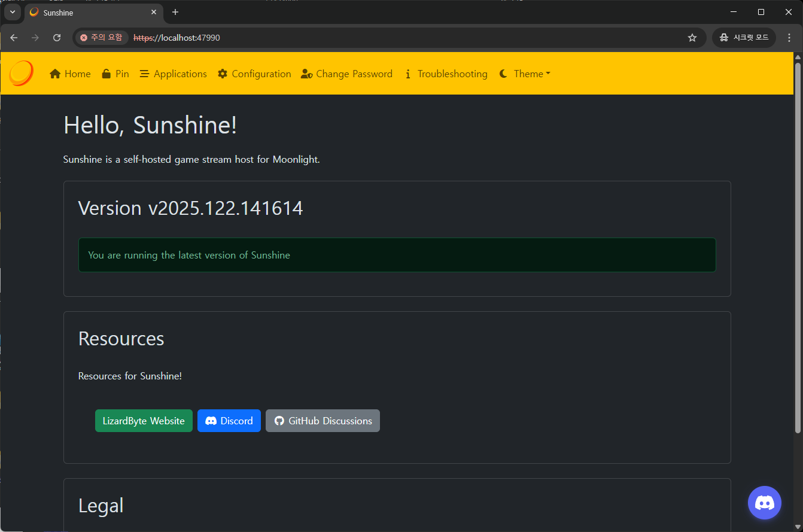The width and height of the screenshot is (803, 532).
Task: Open the Troubleshooting page
Action: (446, 74)
